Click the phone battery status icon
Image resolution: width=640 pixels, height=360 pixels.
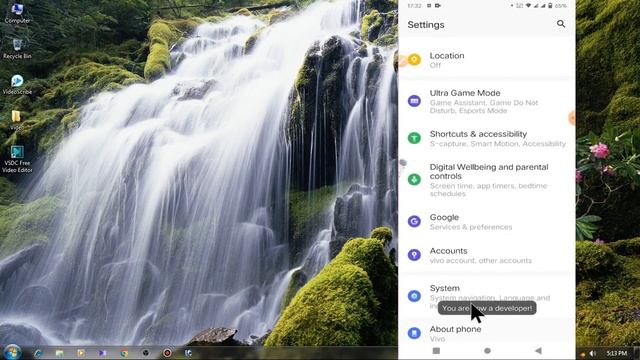coord(550,6)
